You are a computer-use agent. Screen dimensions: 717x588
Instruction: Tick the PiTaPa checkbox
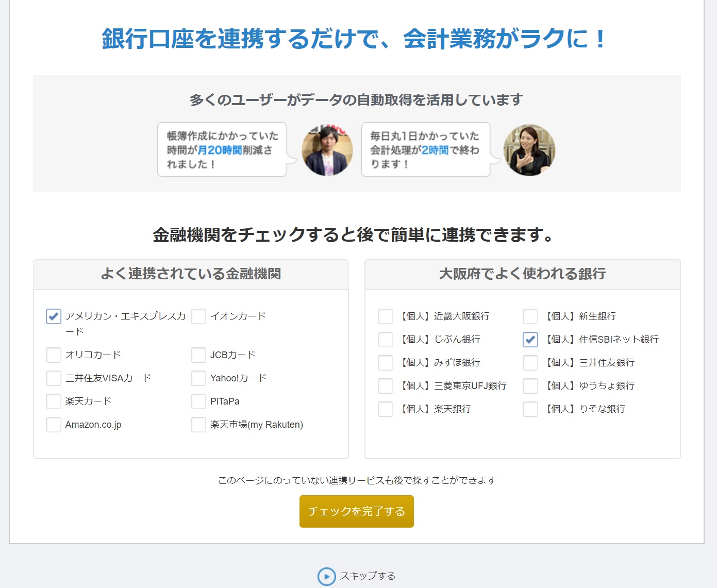point(198,401)
